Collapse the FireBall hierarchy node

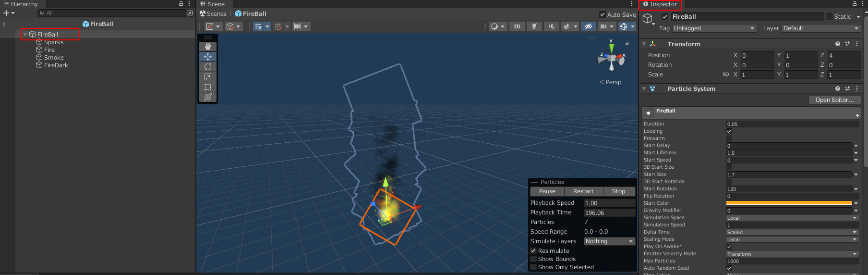[x=25, y=35]
